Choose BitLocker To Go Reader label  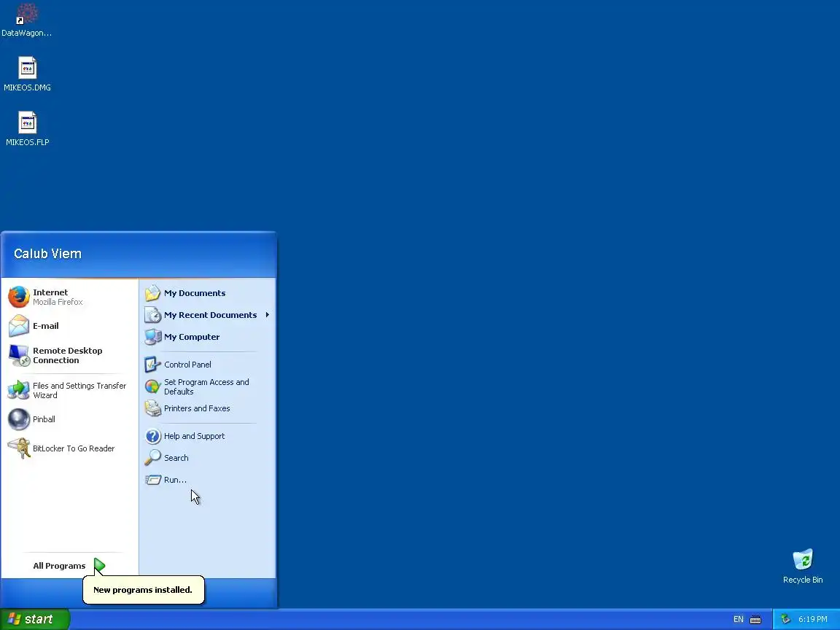pyautogui.click(x=74, y=448)
